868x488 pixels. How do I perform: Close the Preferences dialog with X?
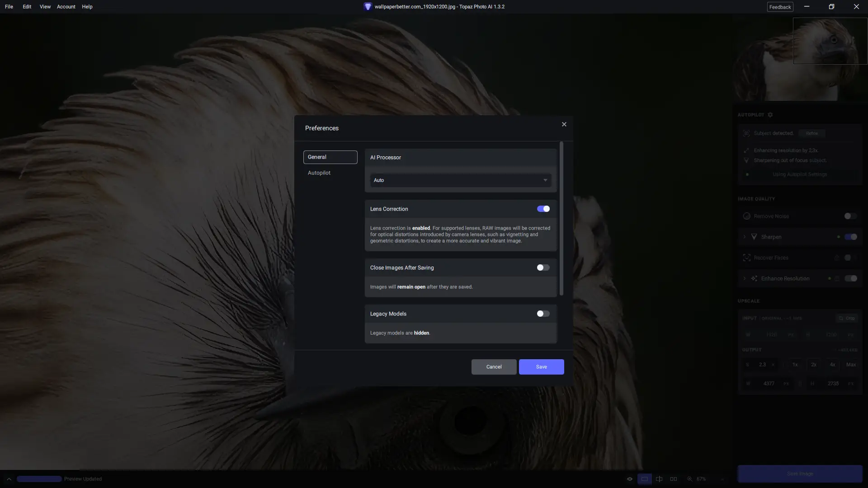(x=564, y=124)
